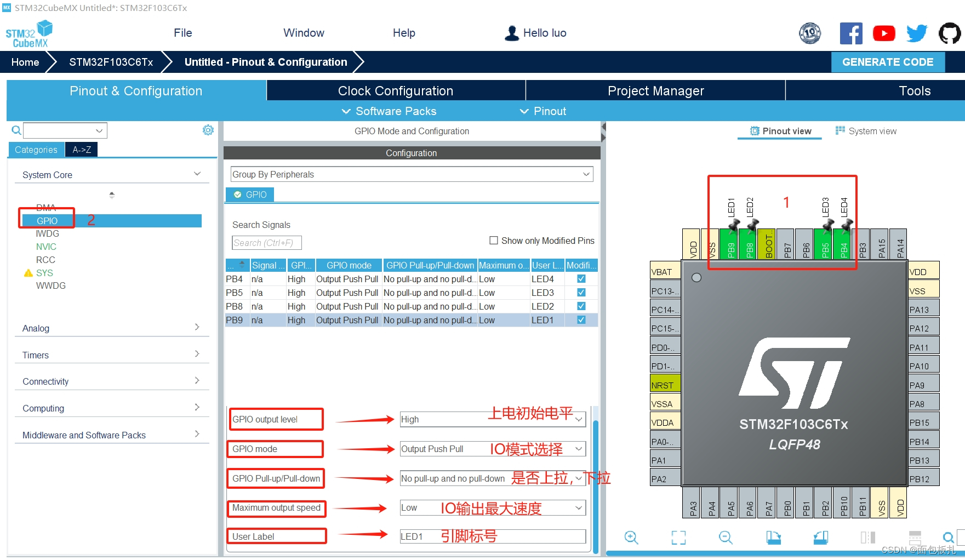Toggle the Modified checkbox for PB5

tap(581, 293)
